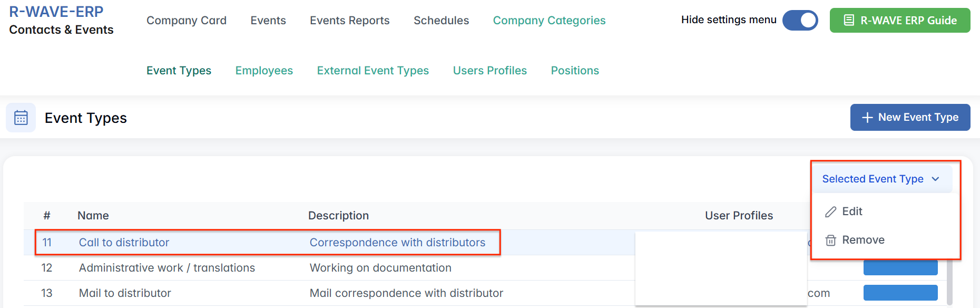Viewport: 980px width, 308px height.
Task: Open the Company Categories link
Action: tap(549, 21)
